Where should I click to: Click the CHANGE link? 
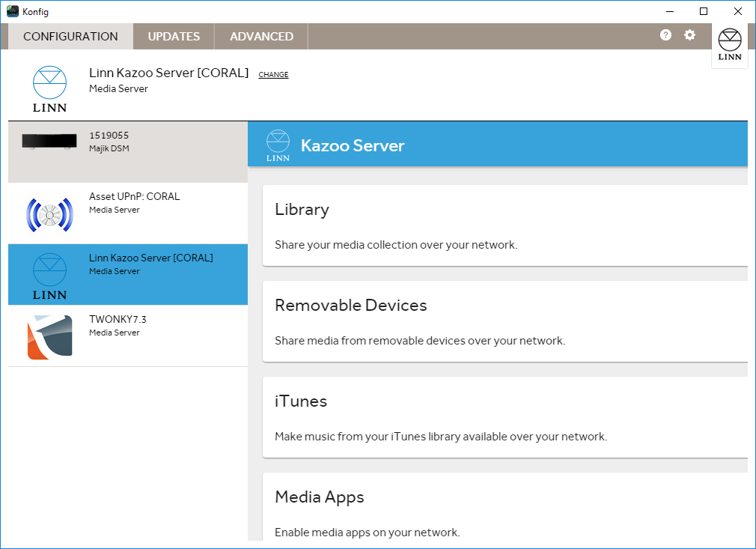click(273, 74)
